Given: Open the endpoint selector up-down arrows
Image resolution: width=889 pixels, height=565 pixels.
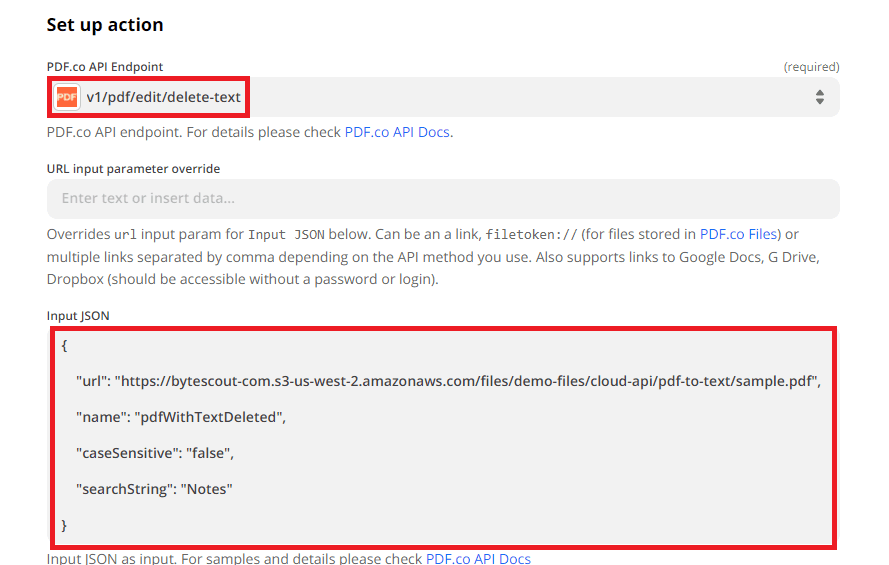Looking at the screenshot, I should [x=819, y=97].
